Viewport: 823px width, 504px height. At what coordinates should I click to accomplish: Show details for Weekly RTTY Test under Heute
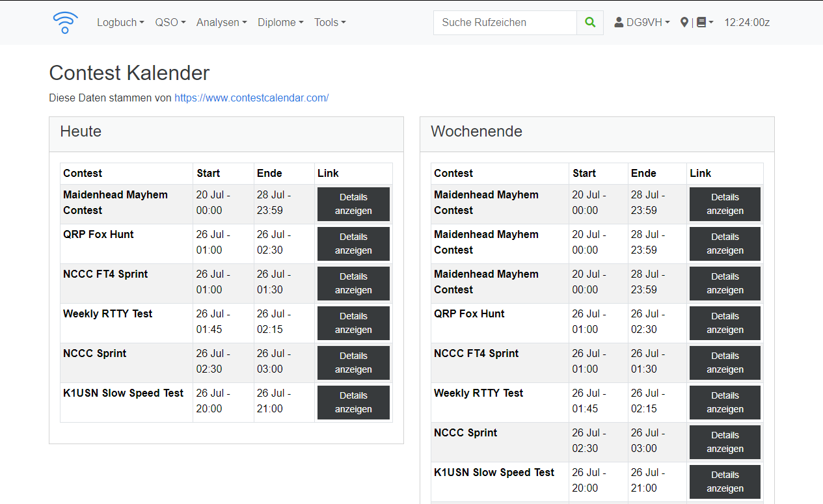[x=353, y=323]
